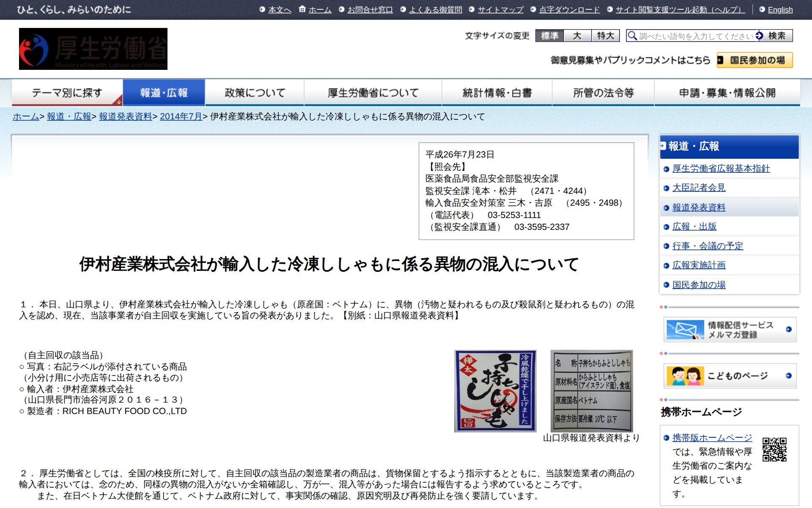Screen dimensions: 812x508
Task: Switch to the English site
Action: 780,9
